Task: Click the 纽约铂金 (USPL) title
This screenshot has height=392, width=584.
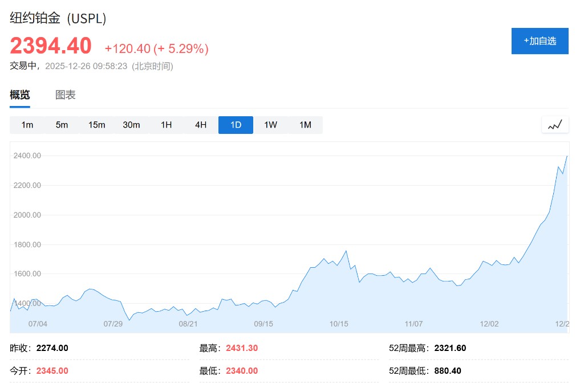Action: point(58,18)
